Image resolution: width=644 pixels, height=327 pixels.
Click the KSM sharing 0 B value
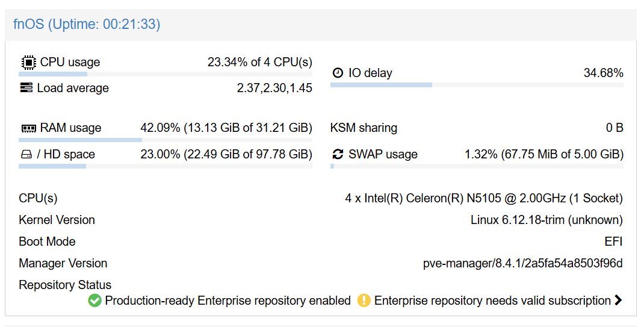(x=615, y=128)
